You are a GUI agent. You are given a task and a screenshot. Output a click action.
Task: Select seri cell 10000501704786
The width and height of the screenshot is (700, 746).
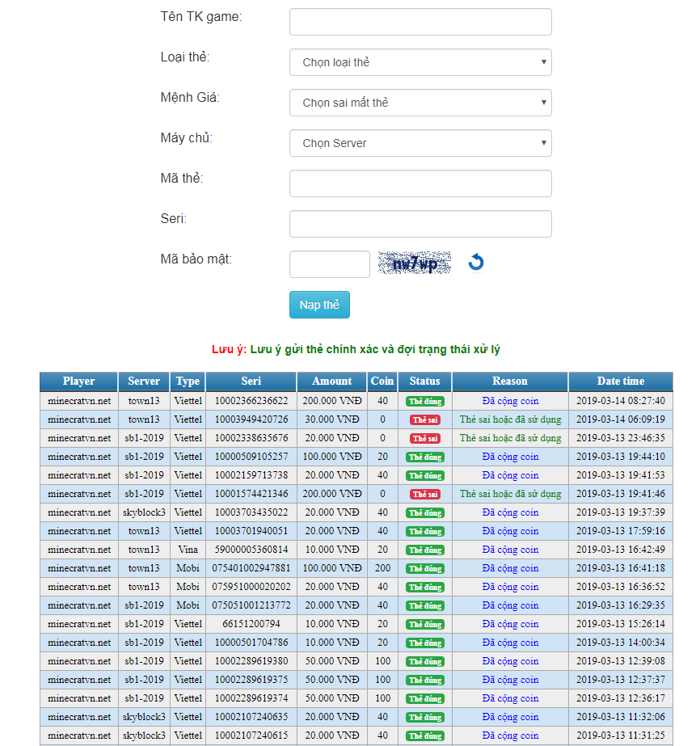[251, 643]
